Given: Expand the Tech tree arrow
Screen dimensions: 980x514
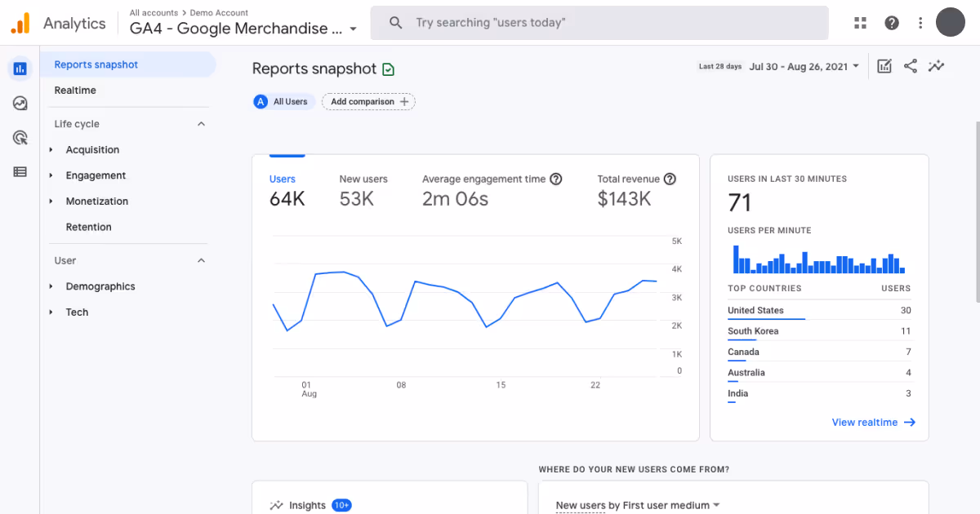Looking at the screenshot, I should click(x=51, y=312).
